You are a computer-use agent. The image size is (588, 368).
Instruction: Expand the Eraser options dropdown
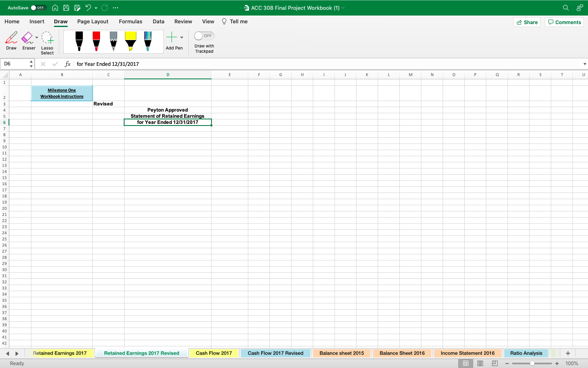coord(36,36)
